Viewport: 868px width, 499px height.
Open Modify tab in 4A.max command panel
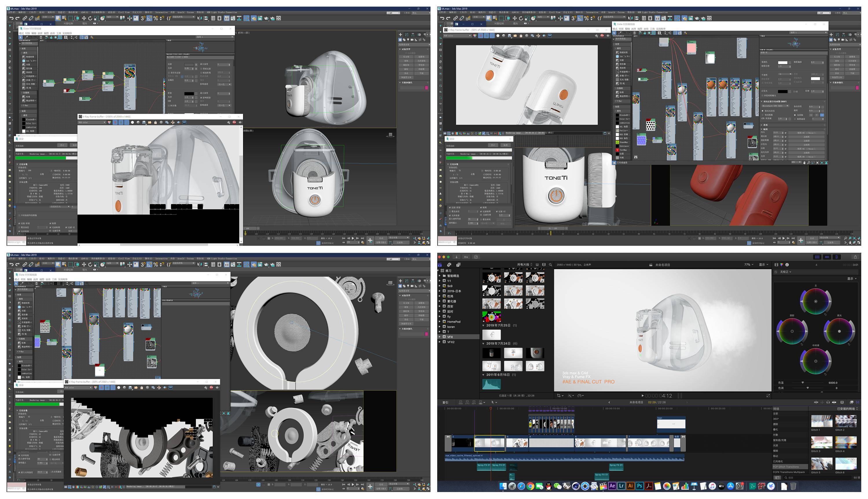[x=407, y=35]
